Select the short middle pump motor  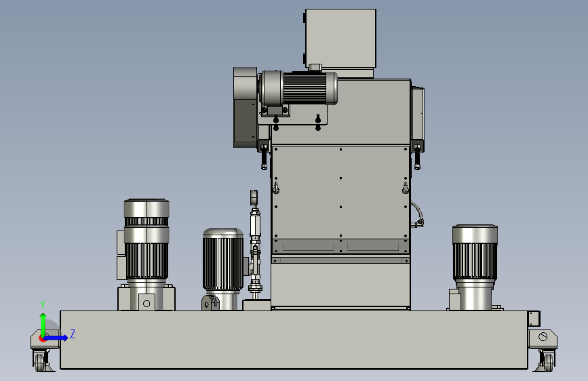click(222, 260)
